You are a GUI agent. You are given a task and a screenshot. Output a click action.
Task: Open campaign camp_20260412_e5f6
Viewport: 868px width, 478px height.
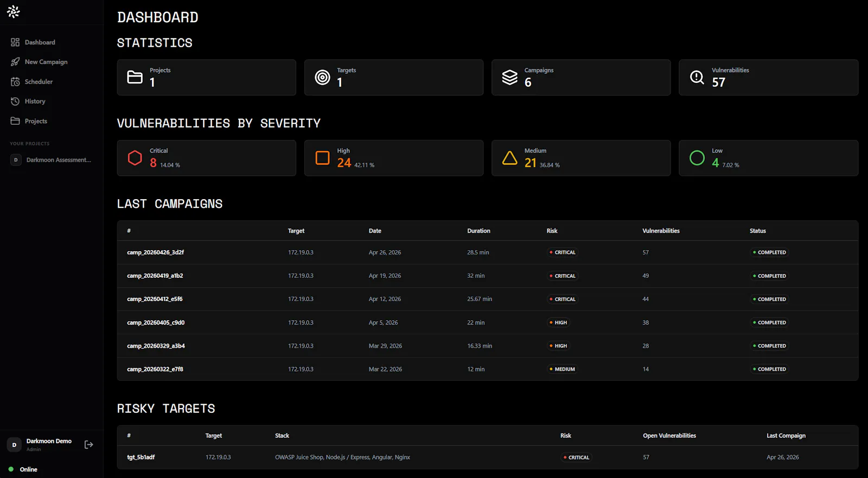[x=155, y=299]
